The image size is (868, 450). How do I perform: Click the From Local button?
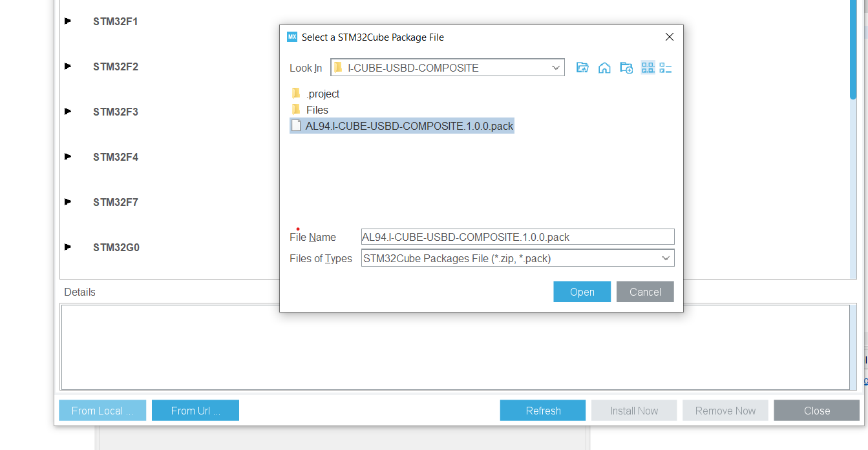(102, 411)
